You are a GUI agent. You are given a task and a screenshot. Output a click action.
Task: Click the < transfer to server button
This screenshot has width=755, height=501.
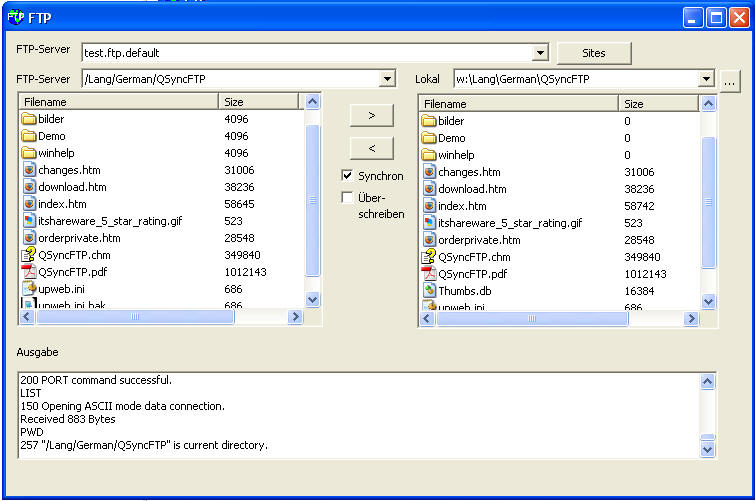(x=372, y=149)
